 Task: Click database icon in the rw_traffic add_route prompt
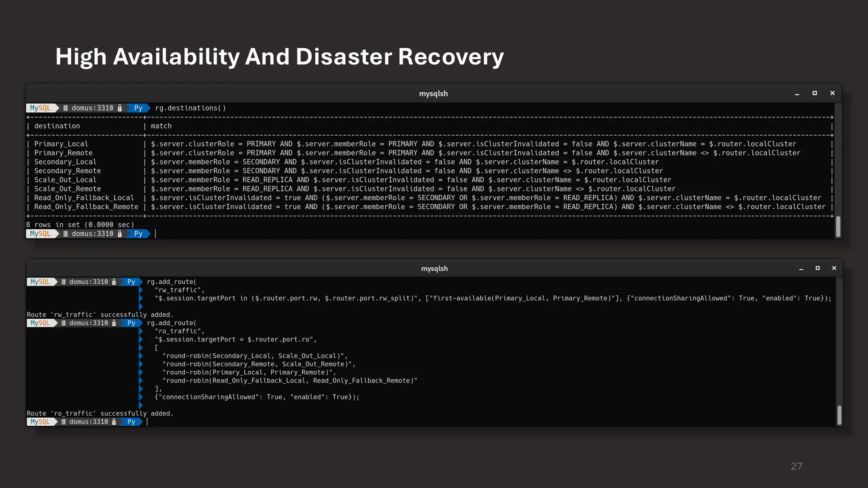[64, 282]
